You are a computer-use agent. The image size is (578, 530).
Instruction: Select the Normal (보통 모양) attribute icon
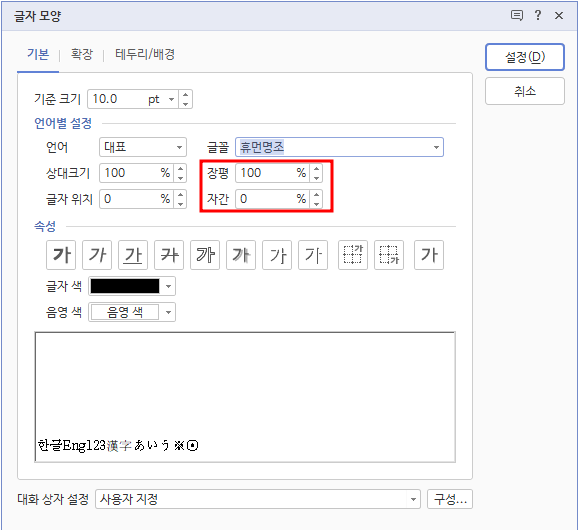tap(429, 255)
